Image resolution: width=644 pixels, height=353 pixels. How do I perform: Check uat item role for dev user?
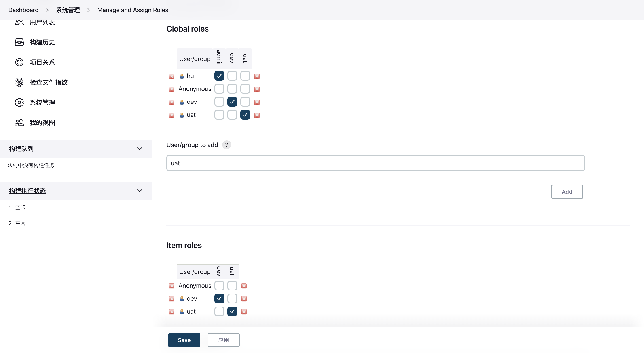tap(232, 299)
